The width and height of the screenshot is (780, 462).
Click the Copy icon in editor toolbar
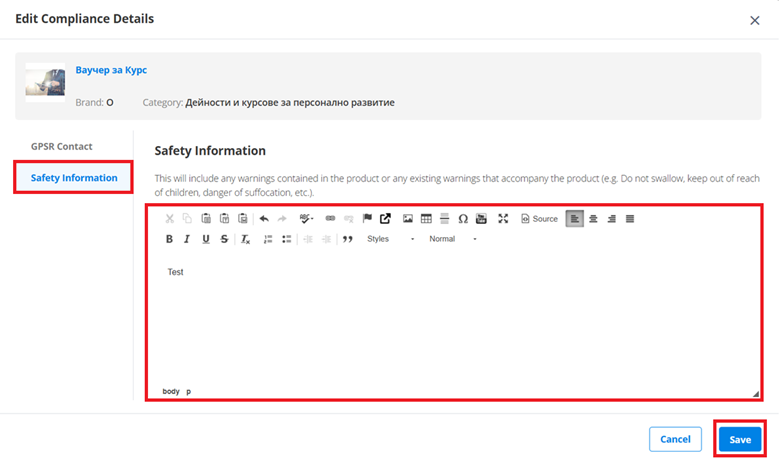[187, 219]
